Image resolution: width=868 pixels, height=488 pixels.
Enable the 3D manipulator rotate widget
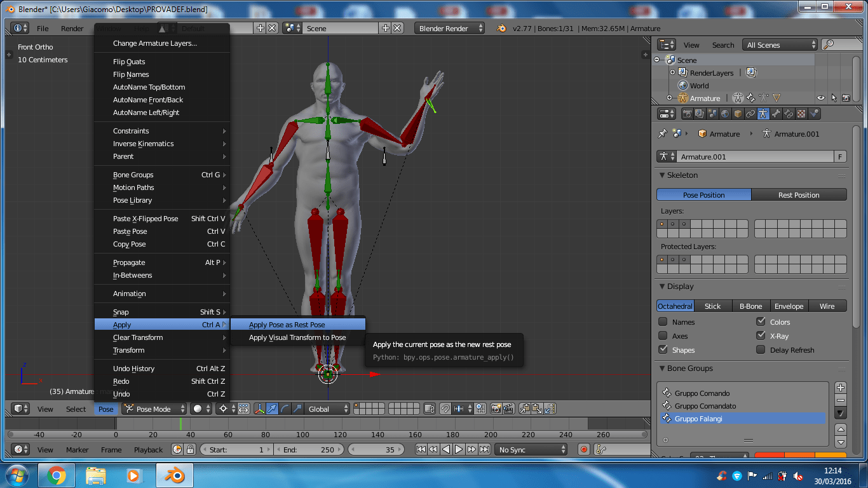284,409
